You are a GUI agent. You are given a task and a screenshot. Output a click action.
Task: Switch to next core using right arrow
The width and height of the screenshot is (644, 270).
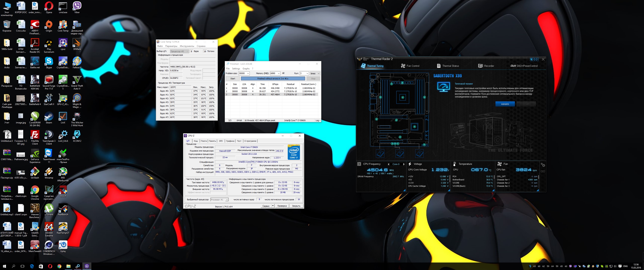(404, 164)
